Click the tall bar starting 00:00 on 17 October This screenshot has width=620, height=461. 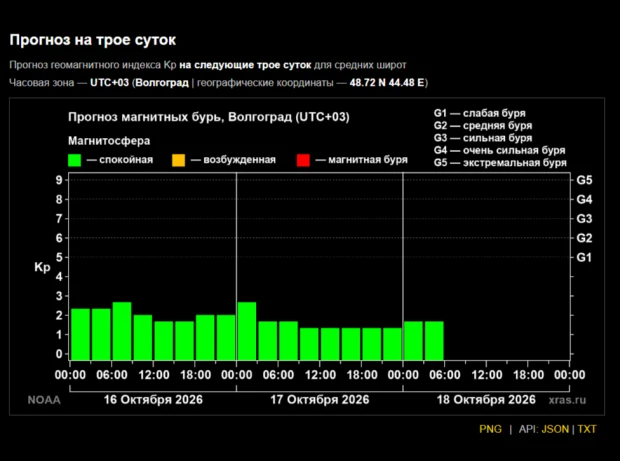247,331
